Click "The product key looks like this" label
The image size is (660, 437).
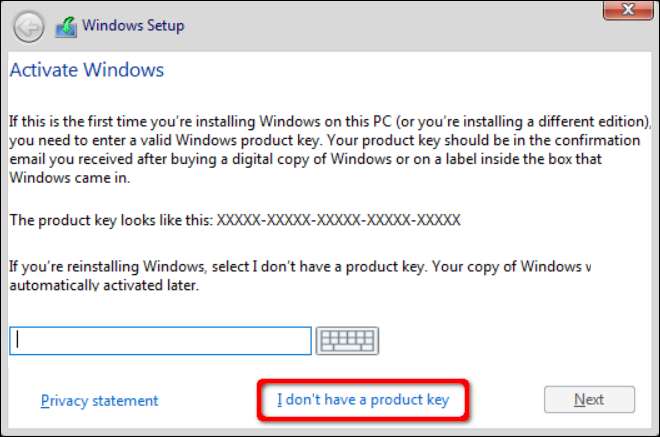(110, 220)
